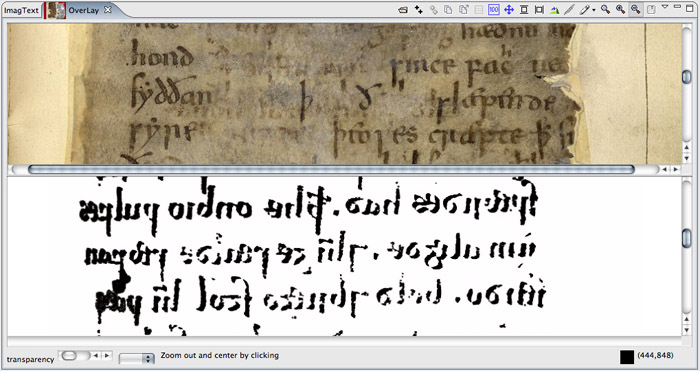Set zoom to 100 percent icon
This screenshot has height=371, width=700.
point(494,10)
